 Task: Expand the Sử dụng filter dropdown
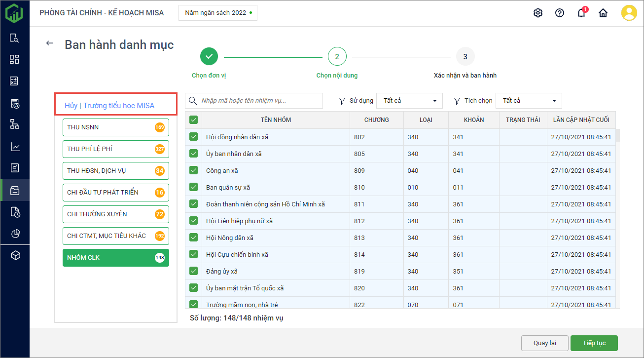409,101
